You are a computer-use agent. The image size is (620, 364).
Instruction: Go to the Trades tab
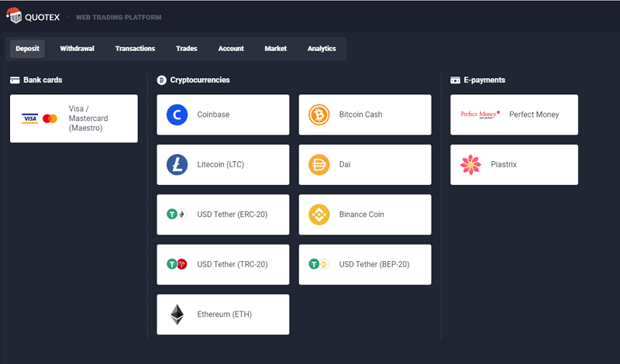click(187, 49)
